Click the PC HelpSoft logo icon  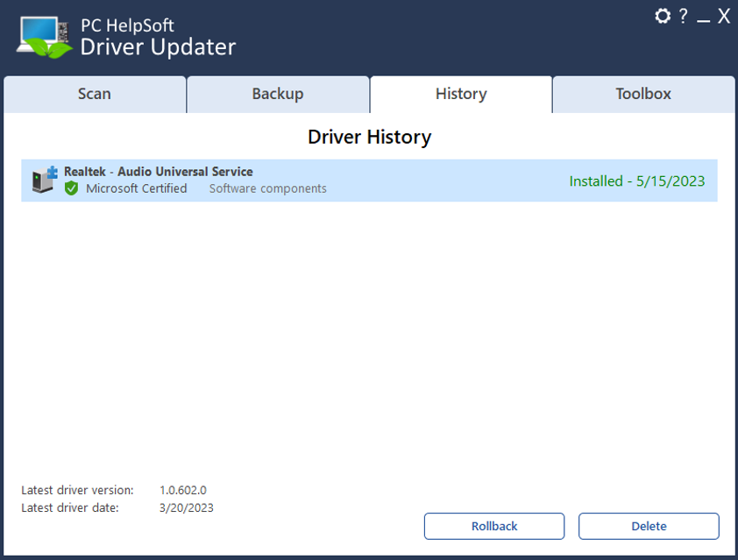(x=45, y=37)
